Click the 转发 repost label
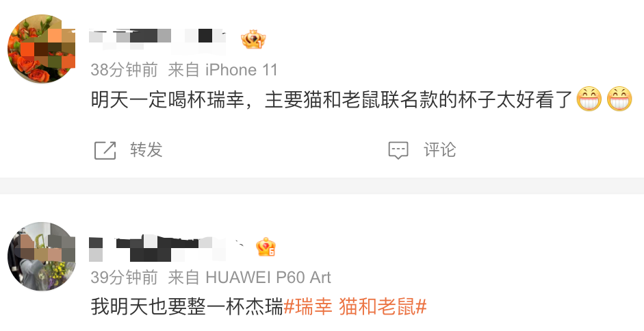Screen dimensions: 644x331 (146, 149)
